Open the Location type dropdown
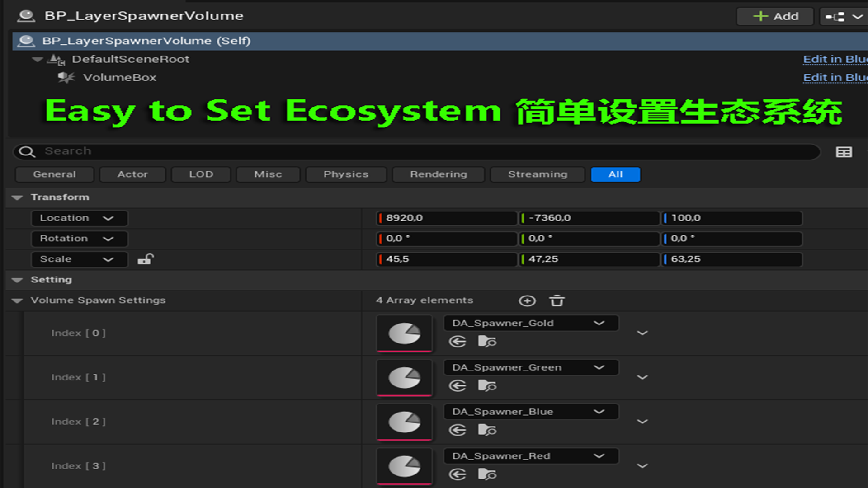 click(79, 218)
